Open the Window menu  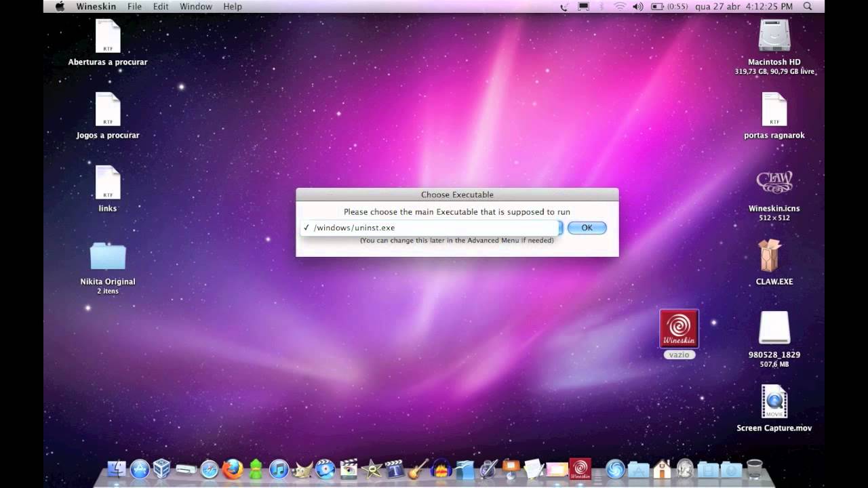coord(196,6)
